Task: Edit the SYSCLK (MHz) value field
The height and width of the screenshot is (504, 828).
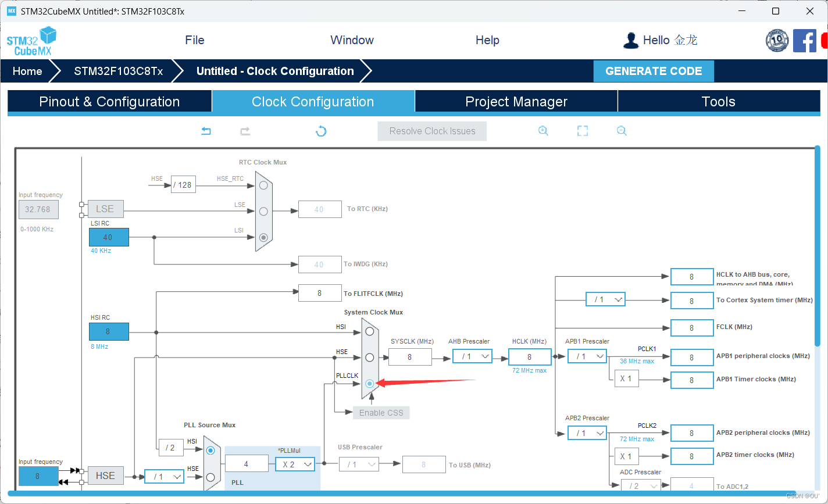Action: point(410,357)
